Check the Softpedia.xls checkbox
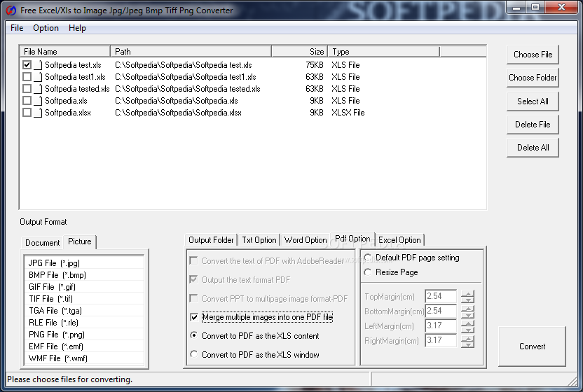583x392 pixels. pos(27,101)
